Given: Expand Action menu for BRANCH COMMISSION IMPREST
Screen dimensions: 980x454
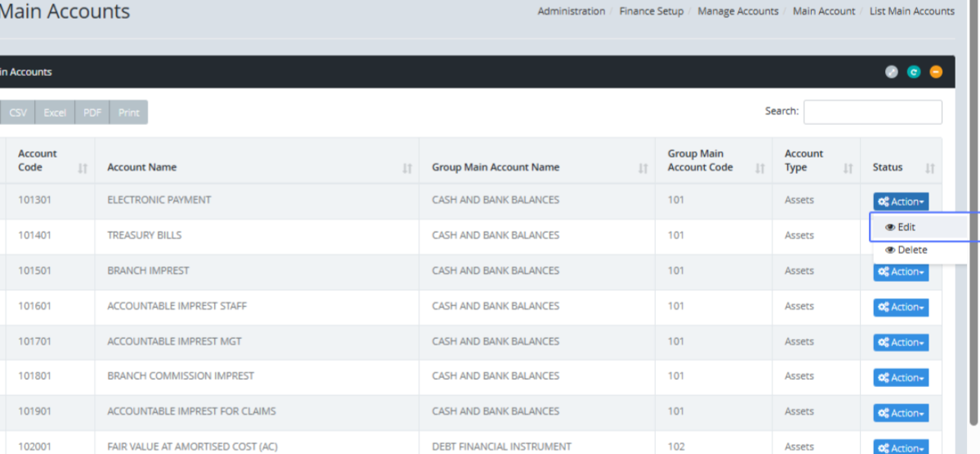Looking at the screenshot, I should 901,377.
